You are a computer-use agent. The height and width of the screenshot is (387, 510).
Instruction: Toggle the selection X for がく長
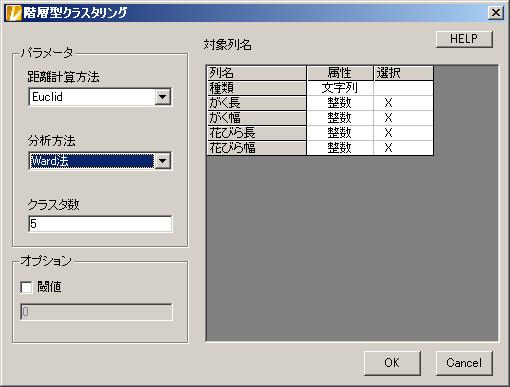pos(404,103)
